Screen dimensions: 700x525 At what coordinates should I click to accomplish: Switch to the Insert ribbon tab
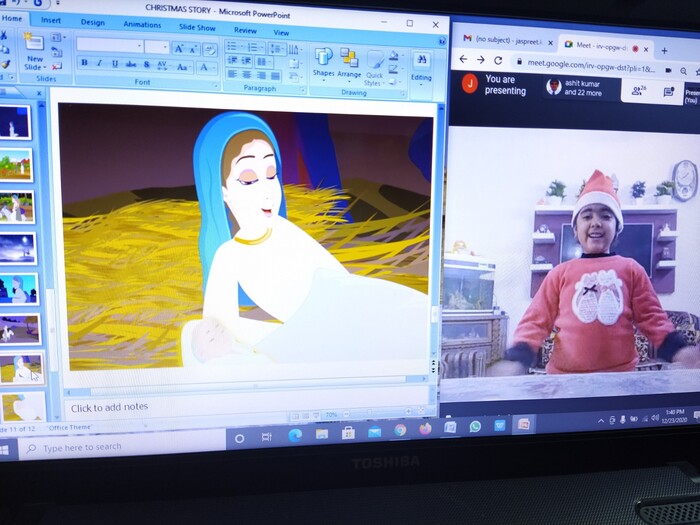click(51, 20)
